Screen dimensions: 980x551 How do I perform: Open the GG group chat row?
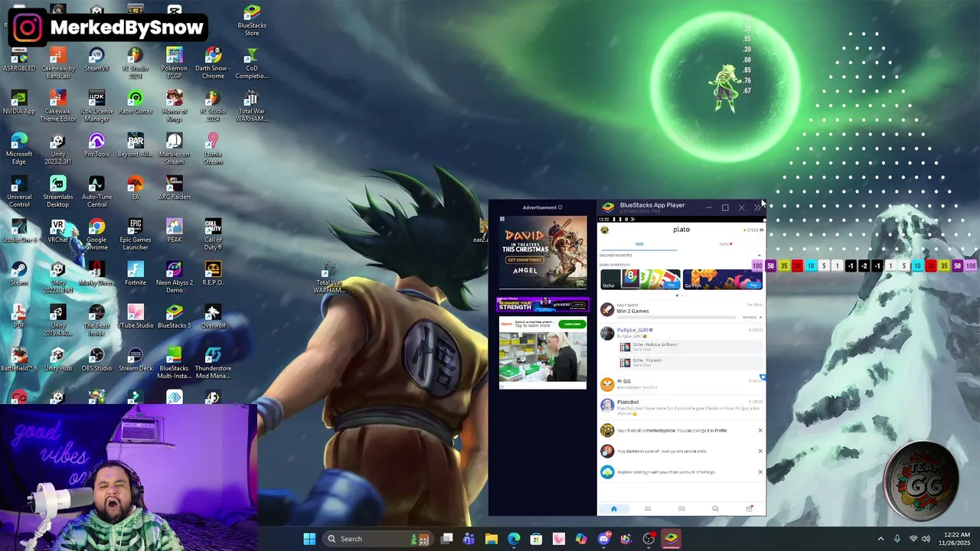(681, 384)
